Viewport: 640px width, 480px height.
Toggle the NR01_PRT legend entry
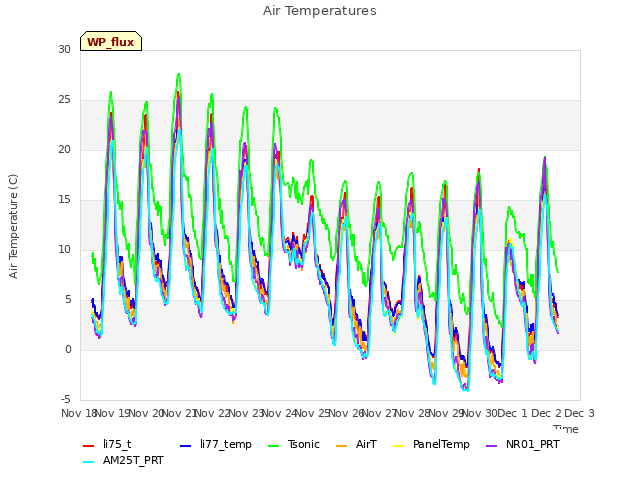(522, 444)
